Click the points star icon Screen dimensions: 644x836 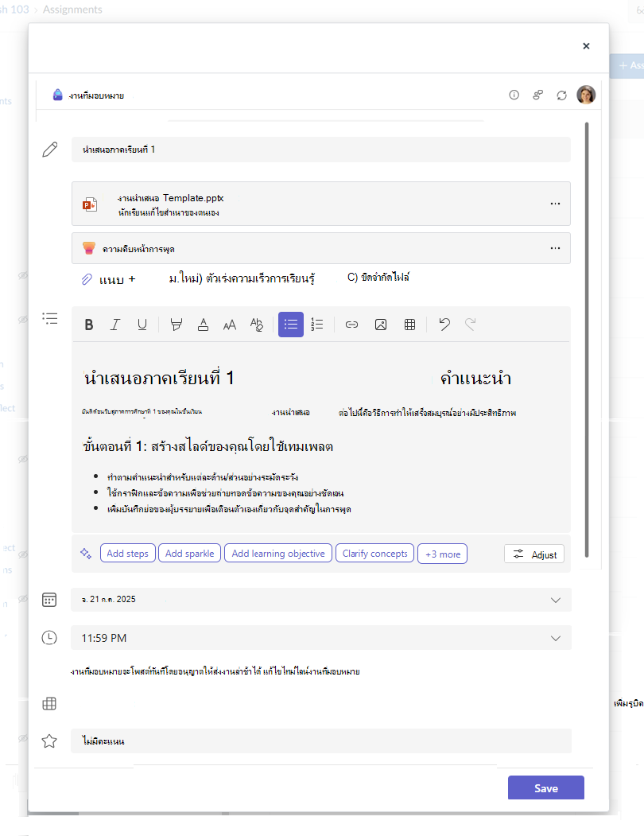click(49, 741)
